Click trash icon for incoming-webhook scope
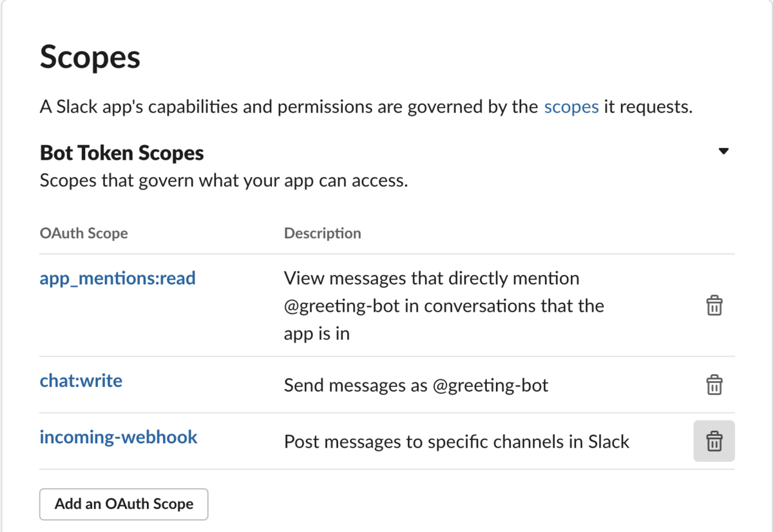 click(714, 441)
